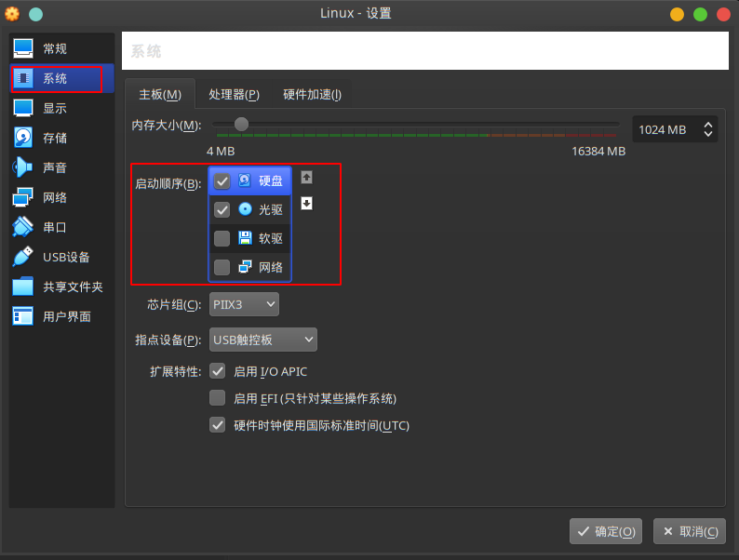Click the hard disk icon in boot order

pos(245,180)
